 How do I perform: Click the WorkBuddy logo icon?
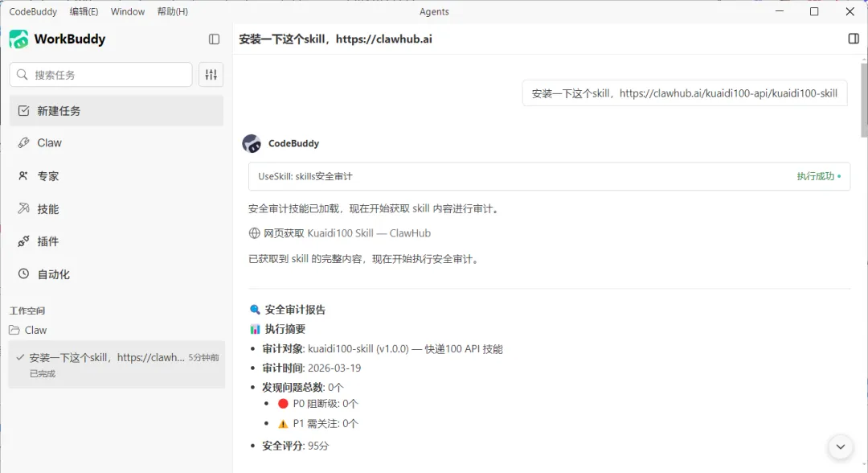(x=18, y=39)
